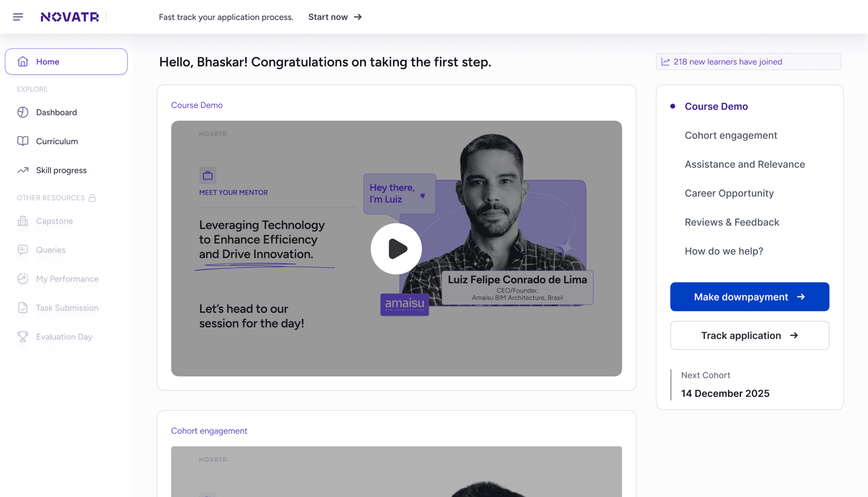Jump to Reviews & Feedback section
This screenshot has width=868, height=497.
pyautogui.click(x=732, y=222)
